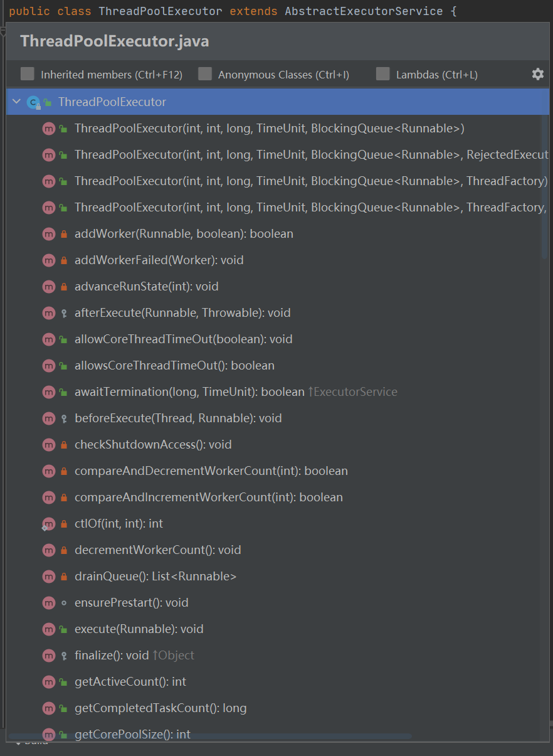Click public lock icon on execute(Runnable) row
The width and height of the screenshot is (553, 756).
click(x=63, y=629)
